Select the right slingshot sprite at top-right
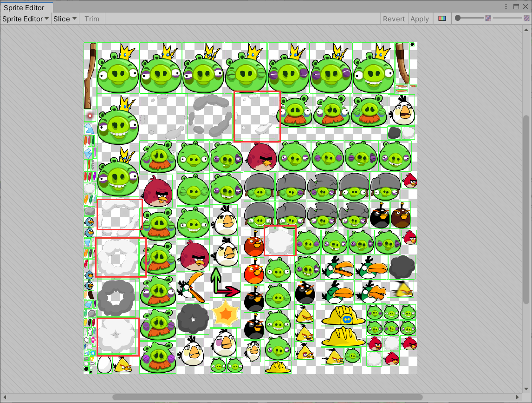 click(x=402, y=63)
